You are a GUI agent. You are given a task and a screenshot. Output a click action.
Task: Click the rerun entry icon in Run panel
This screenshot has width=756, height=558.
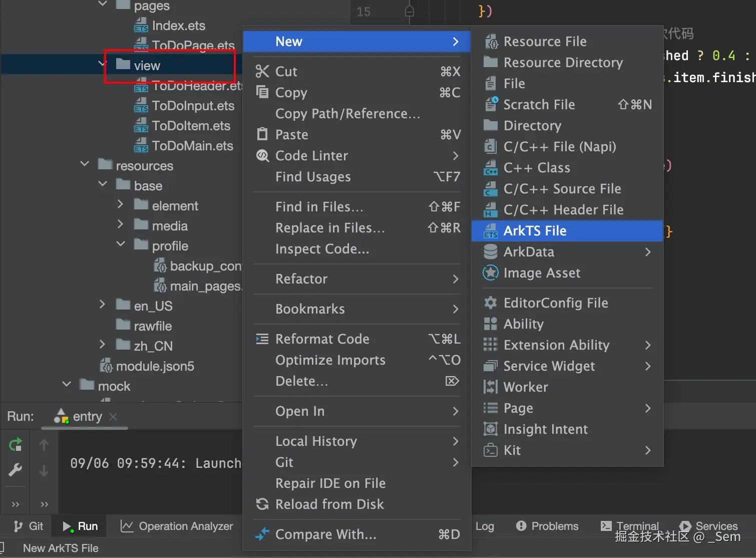coord(16,445)
